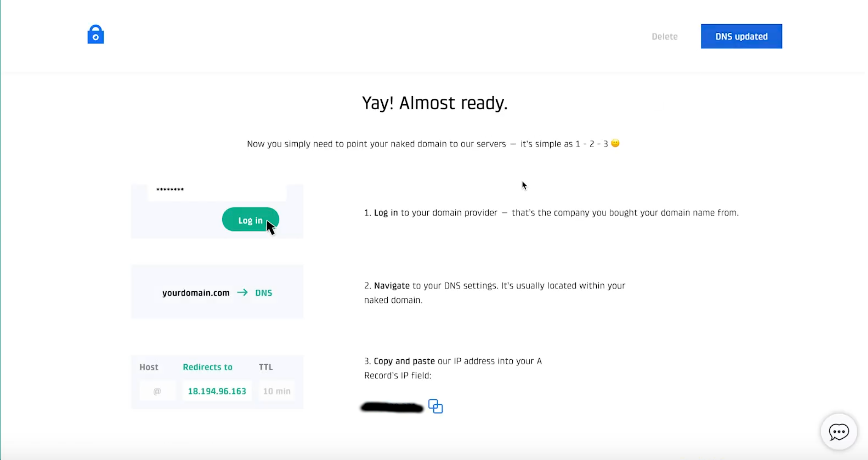
Task: Click the 18.194.96.163 IP address link
Action: 217,391
